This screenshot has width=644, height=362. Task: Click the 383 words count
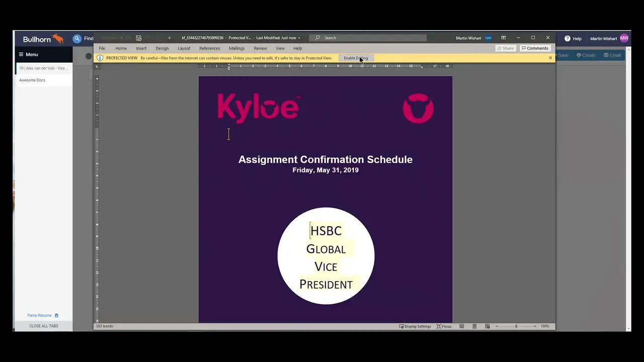point(105,326)
